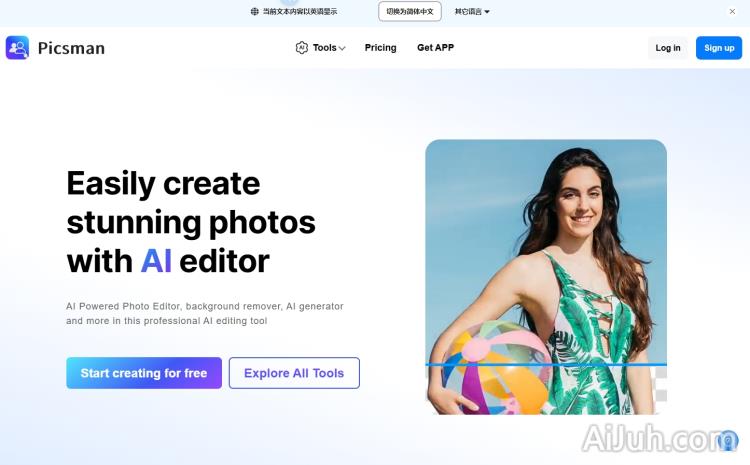Click the blue scan line on the photo
This screenshot has width=750, height=465.
click(546, 365)
